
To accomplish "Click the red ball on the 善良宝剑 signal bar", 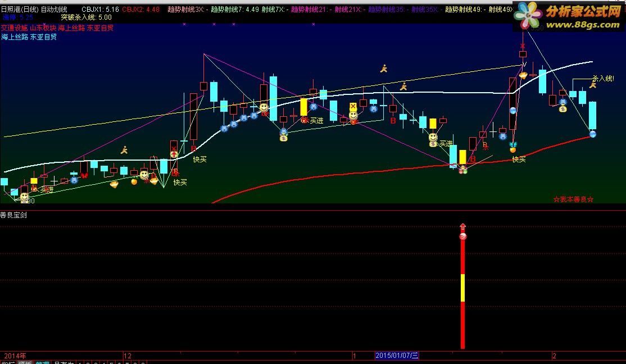I will coord(462,236).
